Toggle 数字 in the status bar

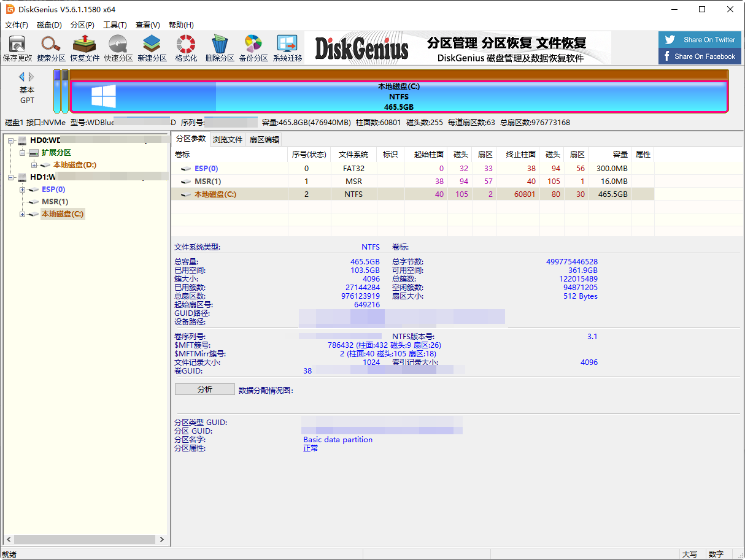tap(716, 554)
